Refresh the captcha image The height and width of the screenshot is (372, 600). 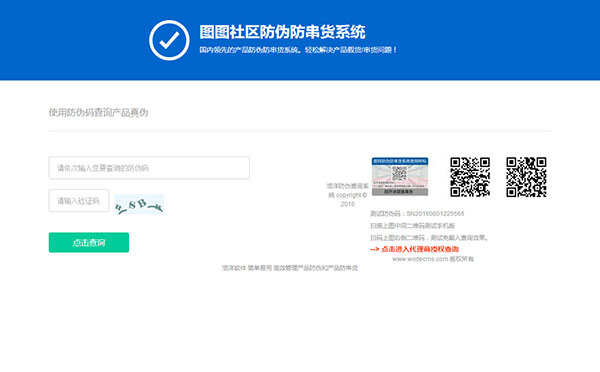pyautogui.click(x=139, y=204)
